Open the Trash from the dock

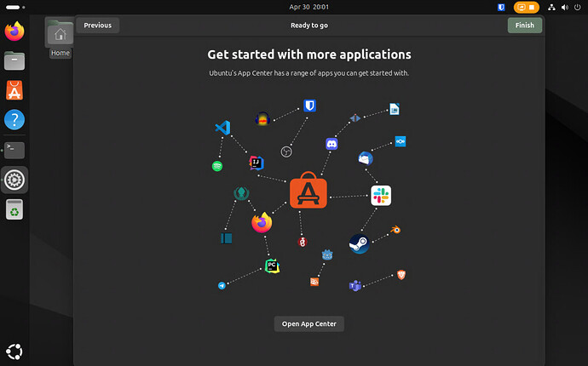(x=14, y=209)
